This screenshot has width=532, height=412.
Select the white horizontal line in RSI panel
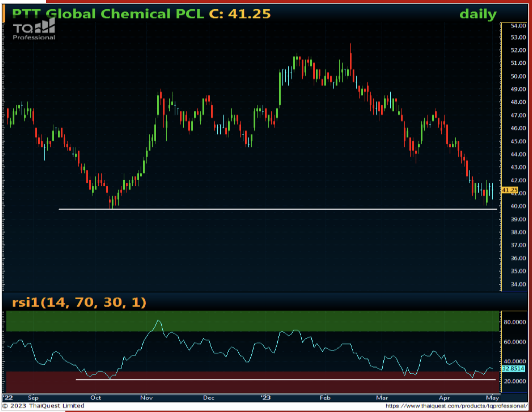285,380
